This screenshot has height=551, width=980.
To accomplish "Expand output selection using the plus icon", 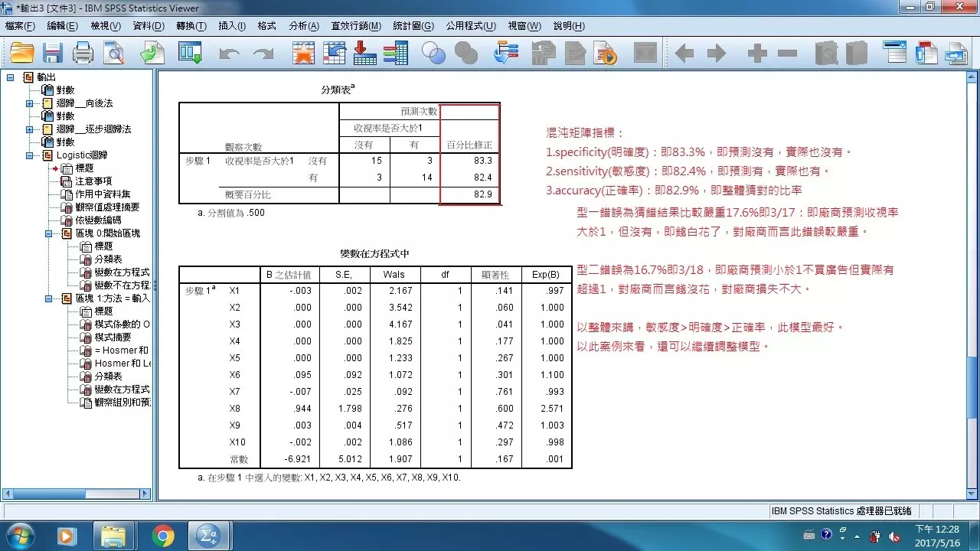I will click(x=755, y=53).
